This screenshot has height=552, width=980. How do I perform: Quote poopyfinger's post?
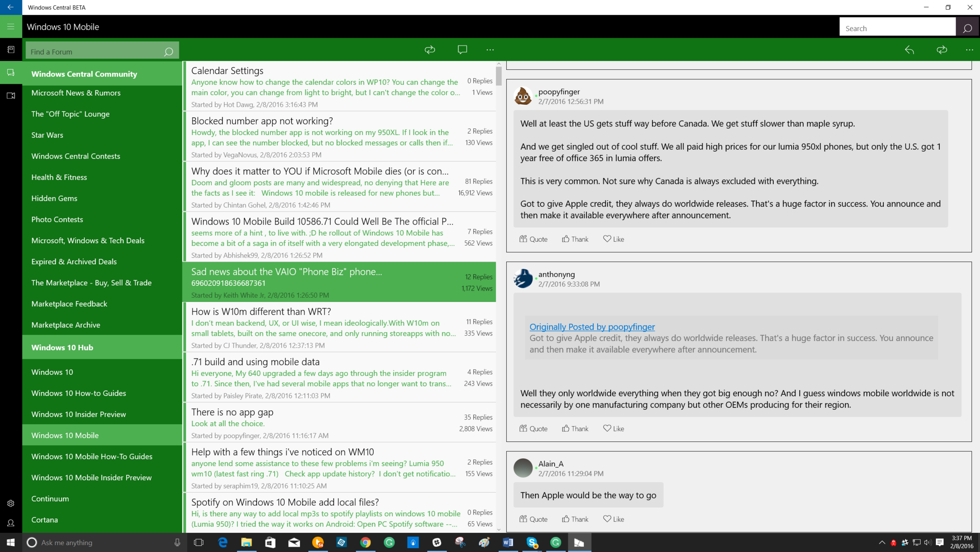click(533, 239)
